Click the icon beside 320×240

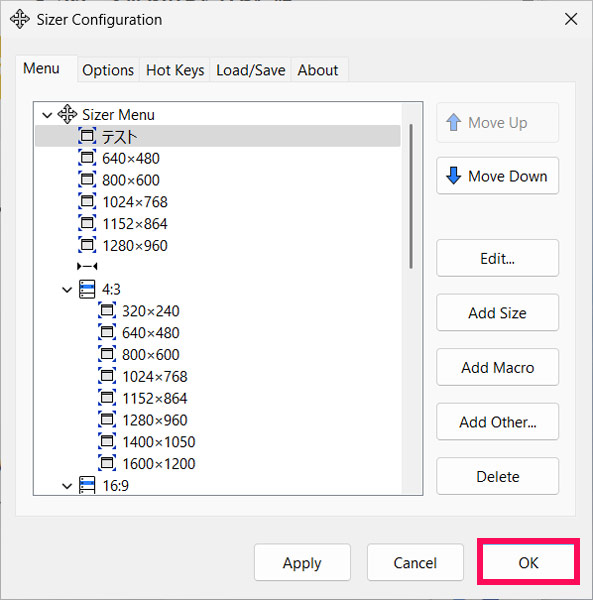(107, 311)
